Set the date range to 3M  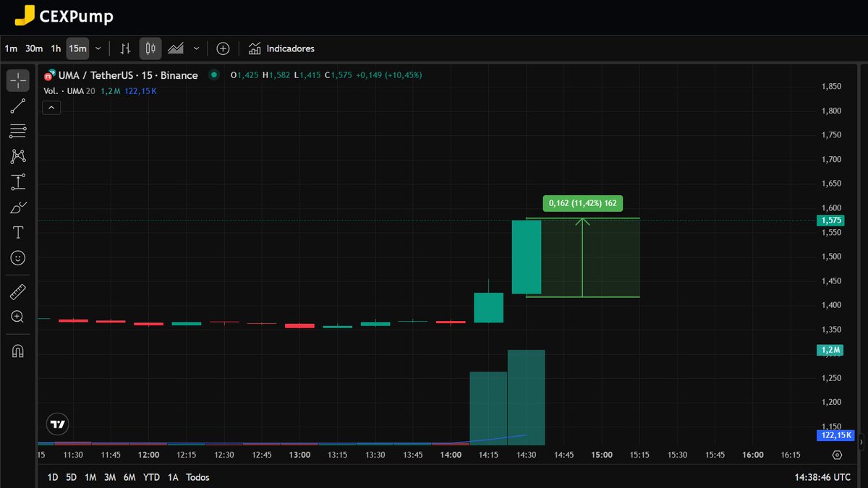point(110,477)
